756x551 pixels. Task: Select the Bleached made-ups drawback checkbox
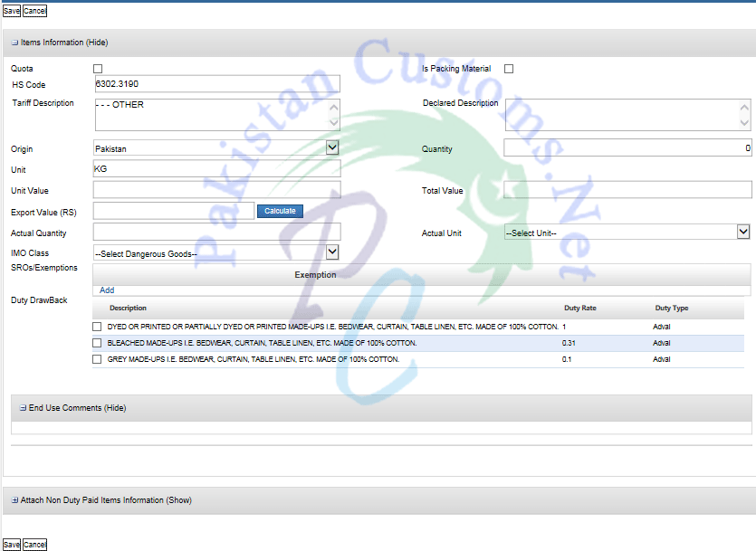pos(97,343)
